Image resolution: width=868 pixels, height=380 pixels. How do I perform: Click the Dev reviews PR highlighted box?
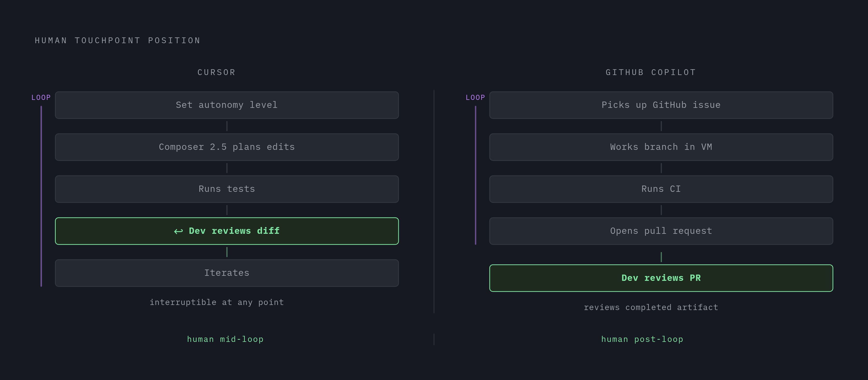661,278
